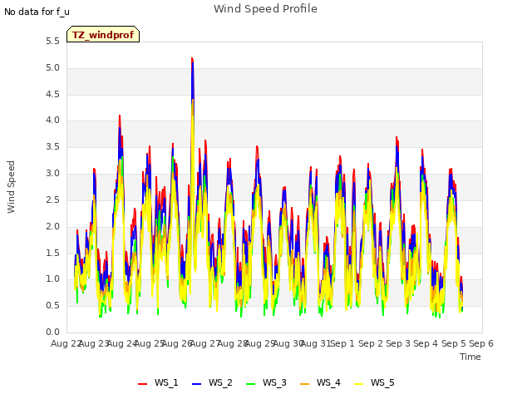Viewport: 532px width, 399px height.
Task: Click the 5.0 y-axis tick label
Action: (x=52, y=68)
